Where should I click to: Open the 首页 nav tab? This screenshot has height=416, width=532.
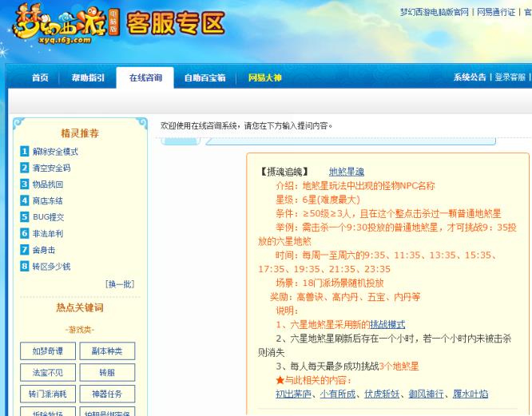pos(40,77)
